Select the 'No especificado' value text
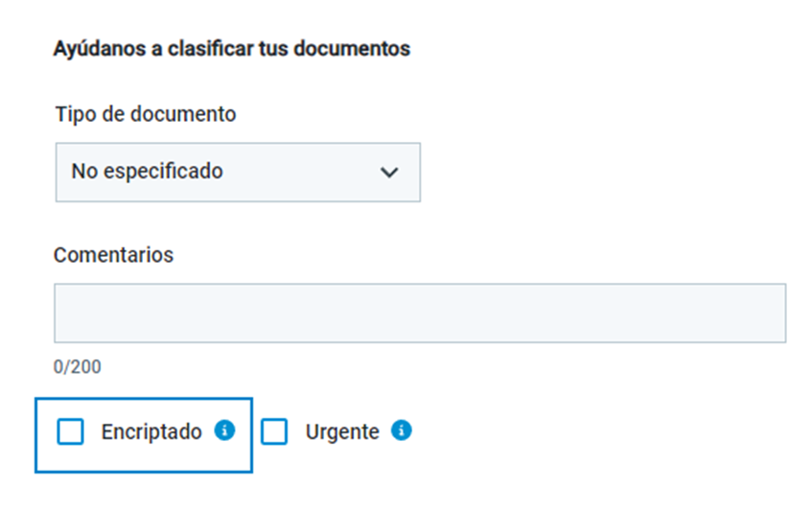 147,172
